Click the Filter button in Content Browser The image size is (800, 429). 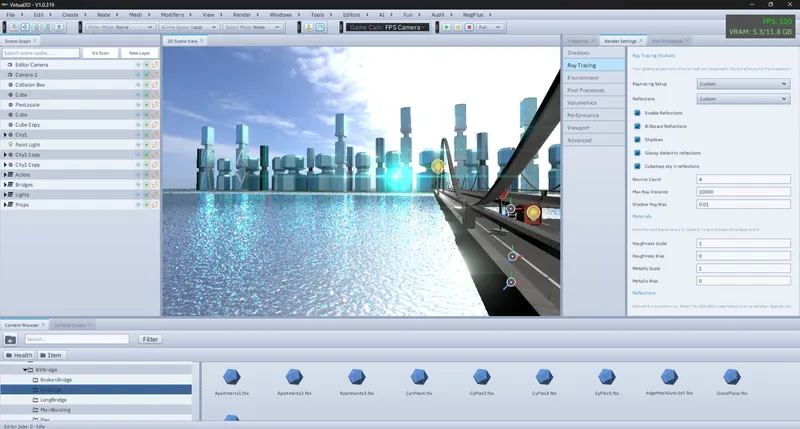click(x=150, y=339)
